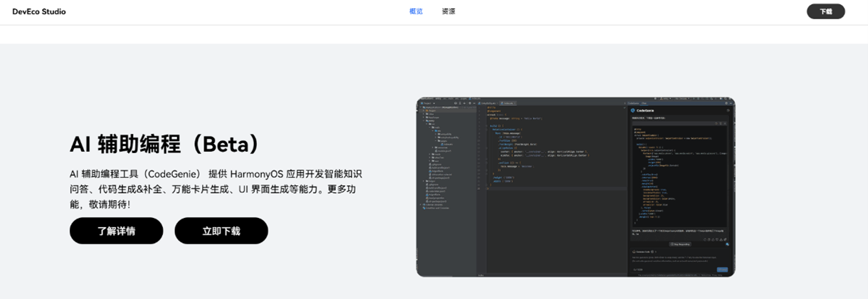The height and width of the screenshot is (299, 868).
Task: Open the 资源 tab
Action: 448,11
